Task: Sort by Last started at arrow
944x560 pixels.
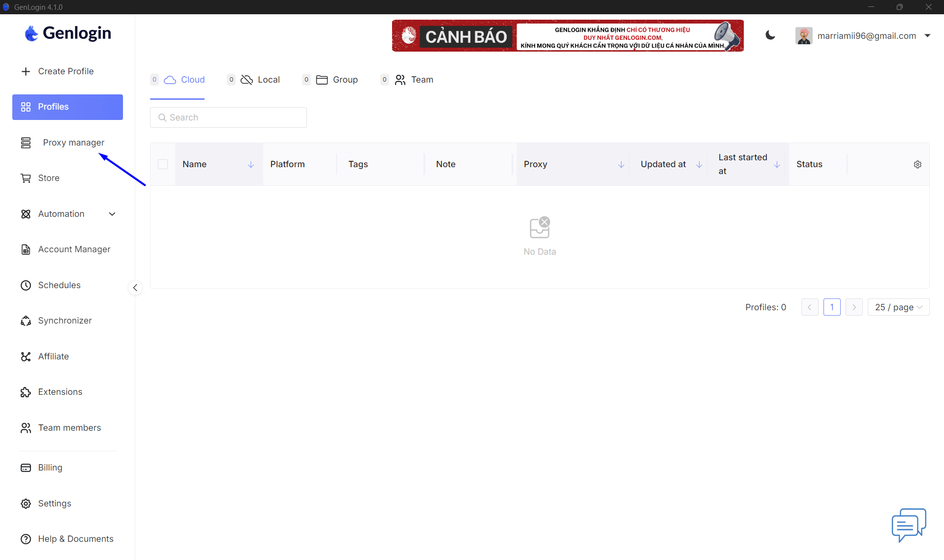Action: point(777,164)
